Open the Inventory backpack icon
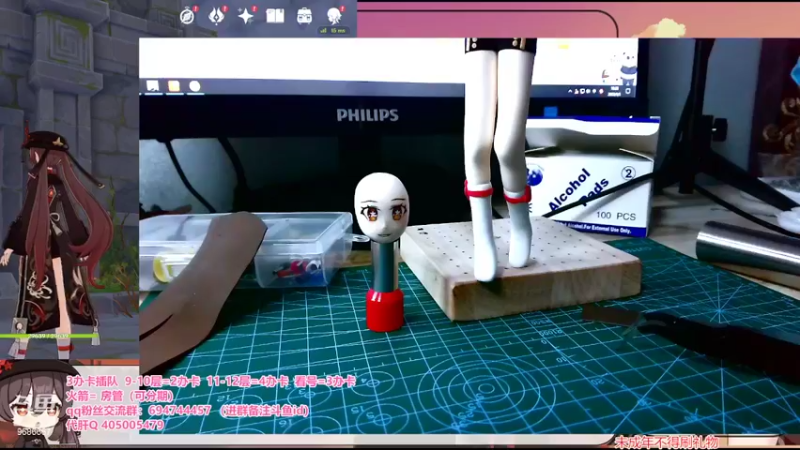 point(305,16)
